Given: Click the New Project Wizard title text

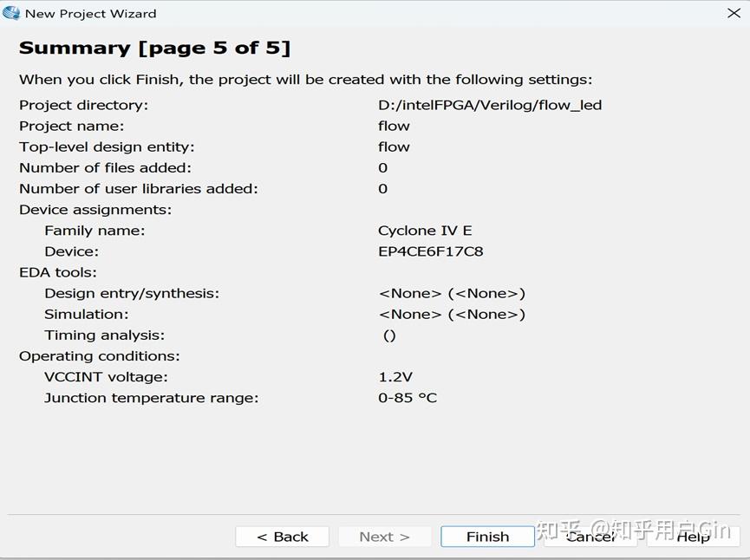Looking at the screenshot, I should (x=91, y=14).
